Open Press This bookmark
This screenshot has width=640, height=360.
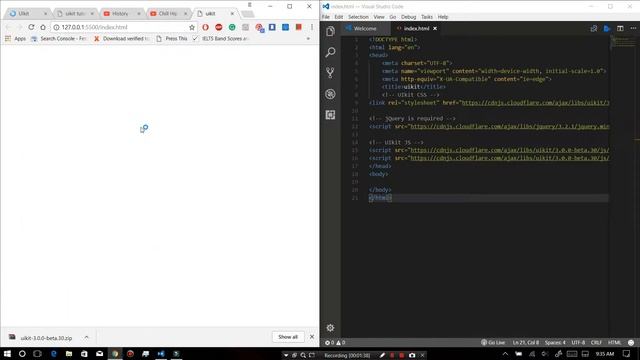172,38
